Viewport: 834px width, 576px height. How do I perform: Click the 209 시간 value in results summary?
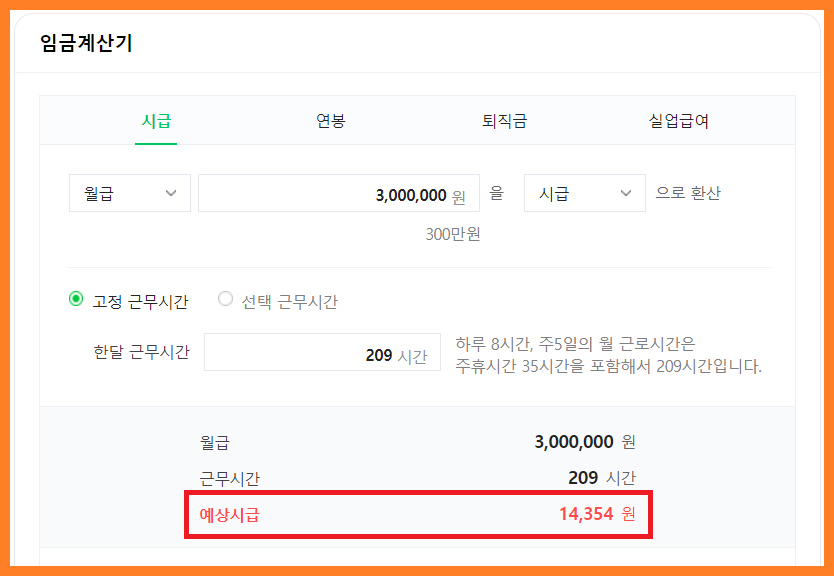coord(602,478)
